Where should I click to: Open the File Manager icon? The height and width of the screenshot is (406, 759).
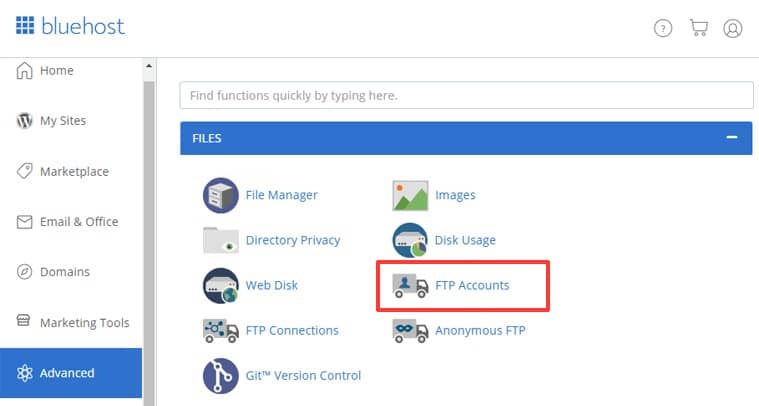coord(220,195)
